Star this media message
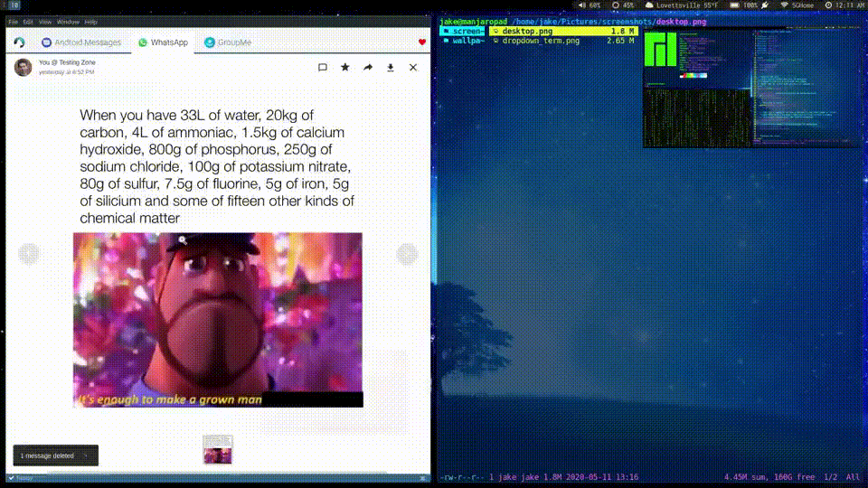The width and height of the screenshot is (868, 488). (x=345, y=68)
